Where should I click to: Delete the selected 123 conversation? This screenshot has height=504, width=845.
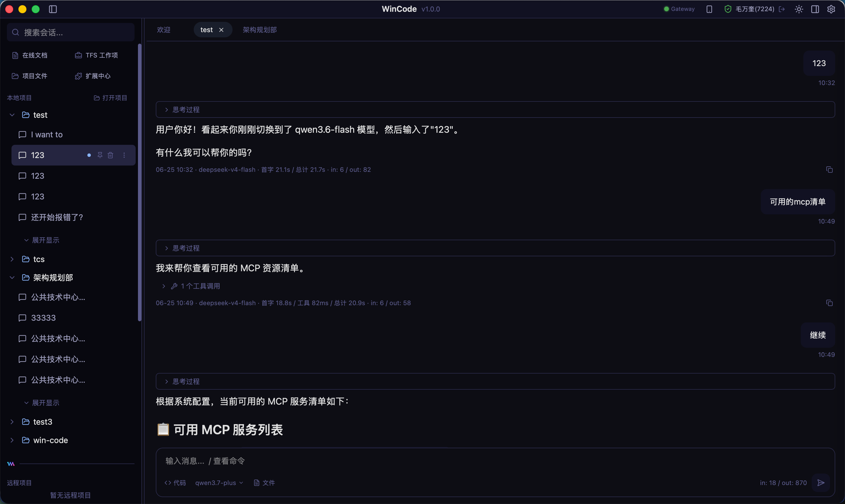(110, 155)
